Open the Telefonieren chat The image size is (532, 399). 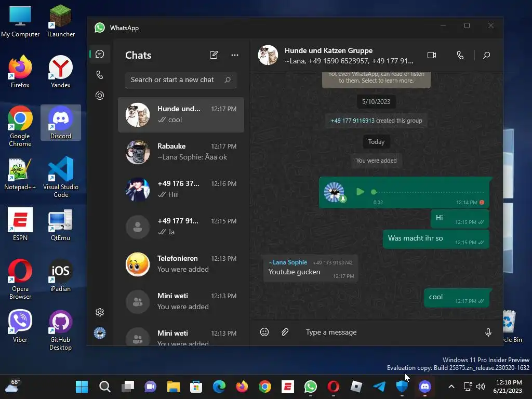181,264
